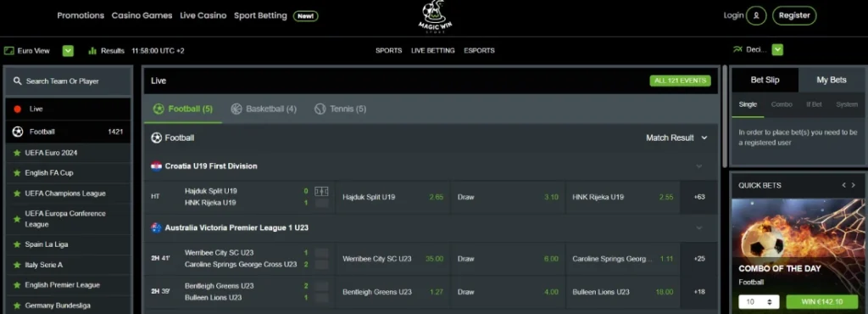Open the Results bar chart icon
Screen dimensions: 868x314
pyautogui.click(x=92, y=50)
